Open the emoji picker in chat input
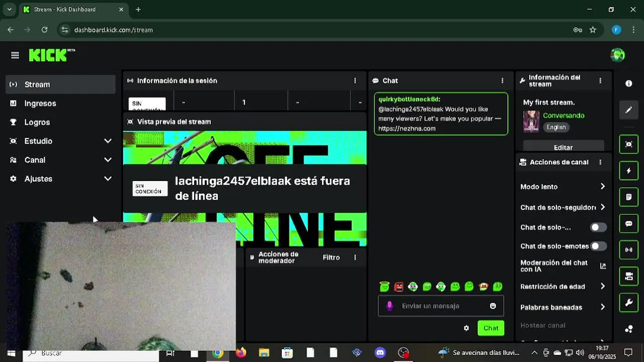The image size is (644, 362). (x=493, y=306)
